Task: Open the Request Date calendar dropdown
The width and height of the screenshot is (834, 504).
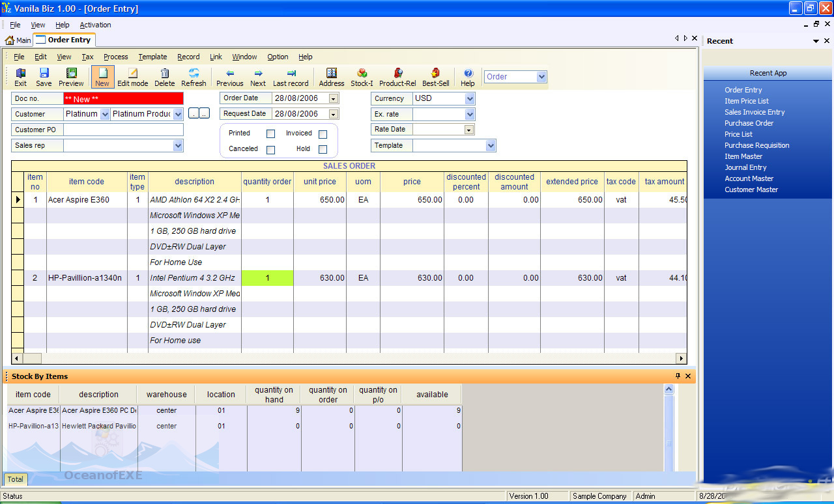Action: (x=334, y=114)
